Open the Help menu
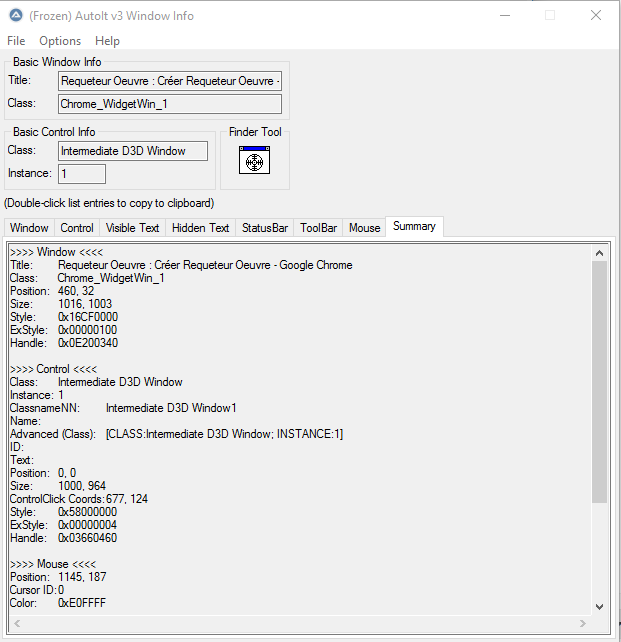Viewport: 621px width, 642px height. coord(107,41)
